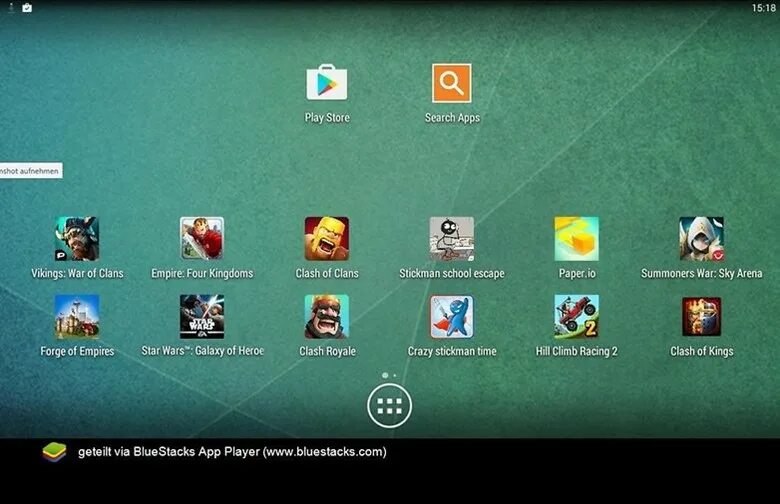
Task: Click the "Hill Climb Racing 2" label
Action: click(577, 351)
